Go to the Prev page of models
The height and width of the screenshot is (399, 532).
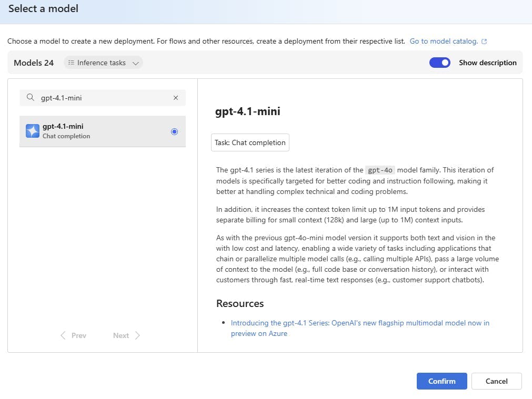coord(73,335)
